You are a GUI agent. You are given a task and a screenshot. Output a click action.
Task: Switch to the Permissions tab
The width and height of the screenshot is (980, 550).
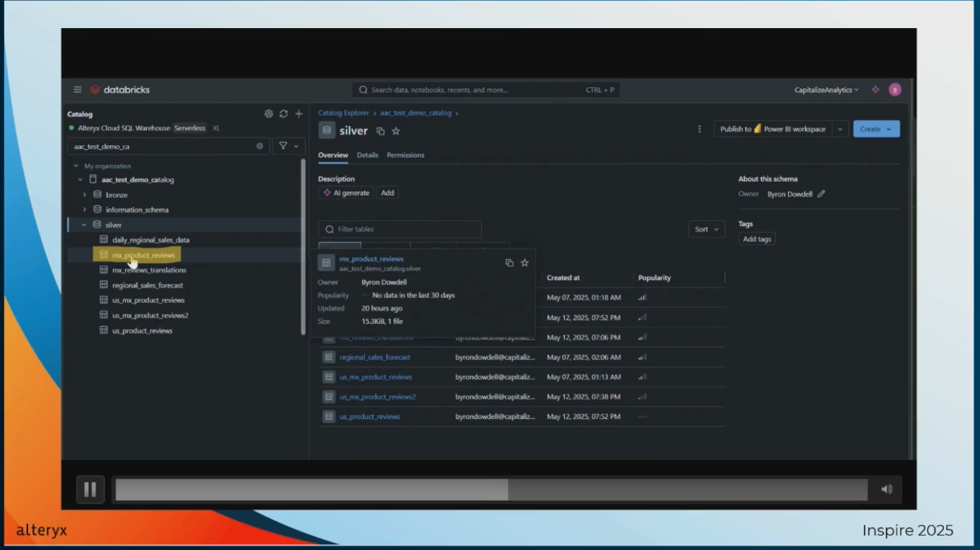[405, 155]
